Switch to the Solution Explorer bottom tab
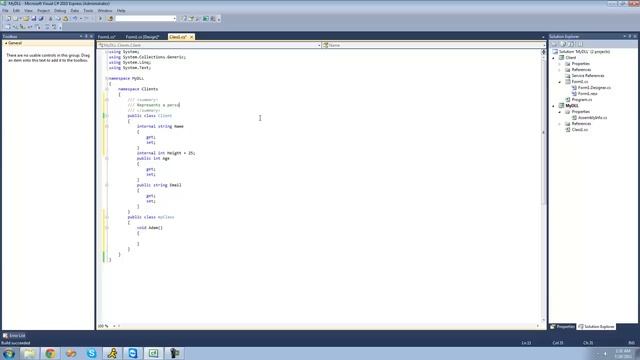Image resolution: width=640 pixels, height=360 pixels. (596, 327)
